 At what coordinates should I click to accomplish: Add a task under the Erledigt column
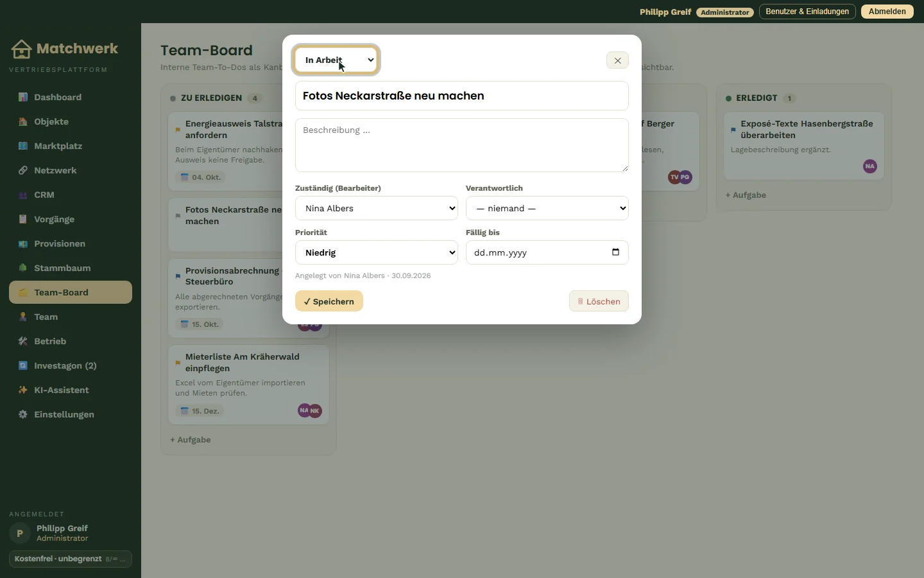[x=746, y=195]
